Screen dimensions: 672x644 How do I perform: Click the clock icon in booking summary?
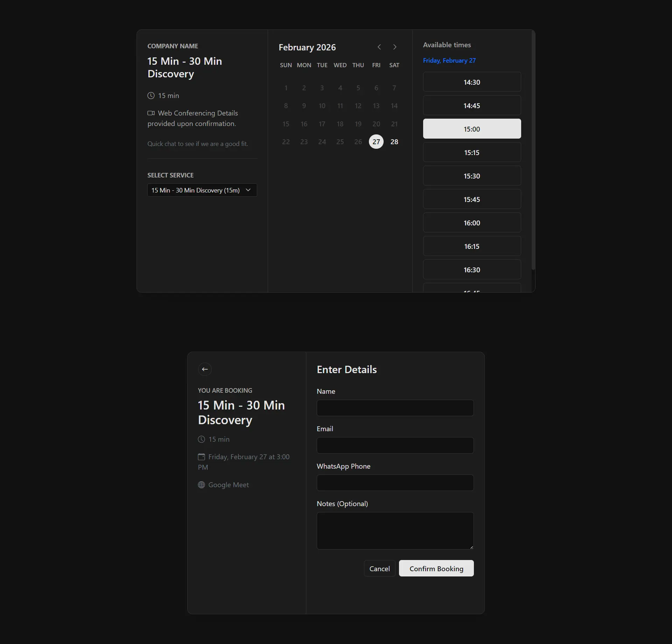tap(201, 439)
